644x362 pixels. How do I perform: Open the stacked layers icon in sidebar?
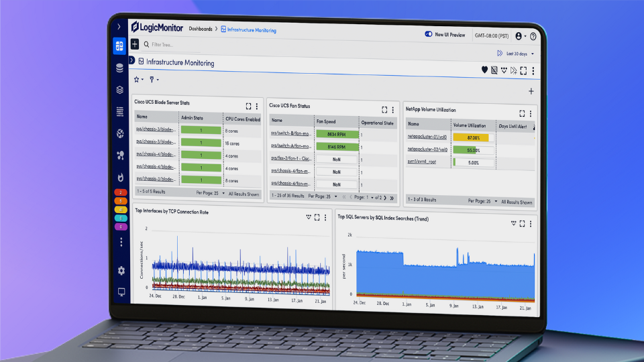[x=119, y=89]
